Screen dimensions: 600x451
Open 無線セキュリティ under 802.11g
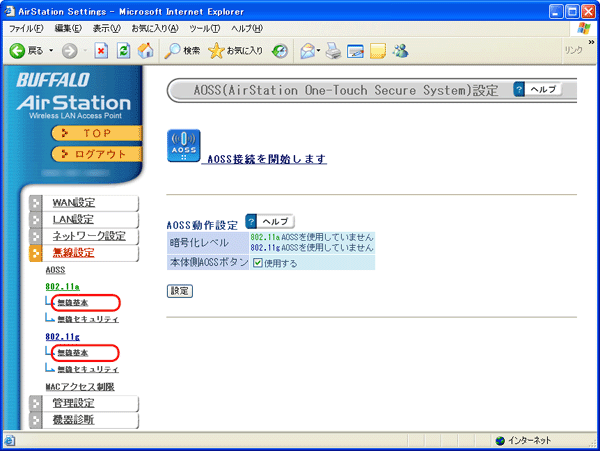[88, 370]
